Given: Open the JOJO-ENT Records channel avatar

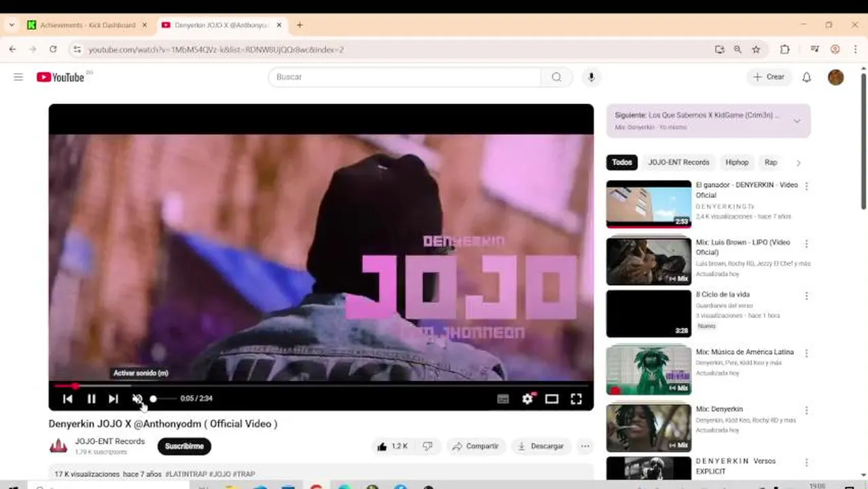Looking at the screenshot, I should click(x=58, y=446).
